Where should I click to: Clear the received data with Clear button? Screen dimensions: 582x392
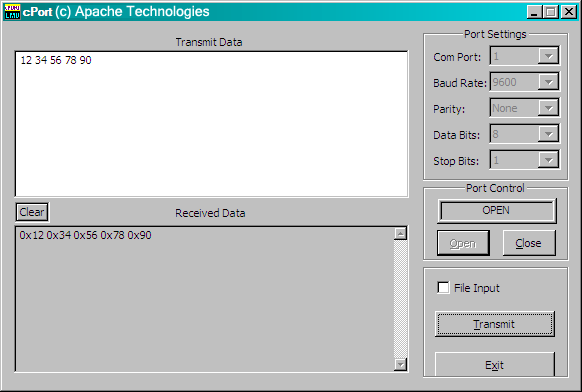(x=32, y=212)
